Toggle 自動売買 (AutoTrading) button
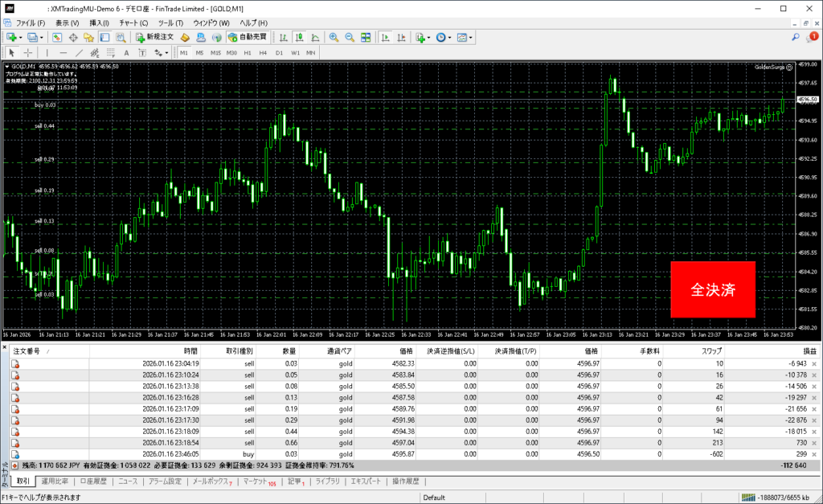 point(248,37)
